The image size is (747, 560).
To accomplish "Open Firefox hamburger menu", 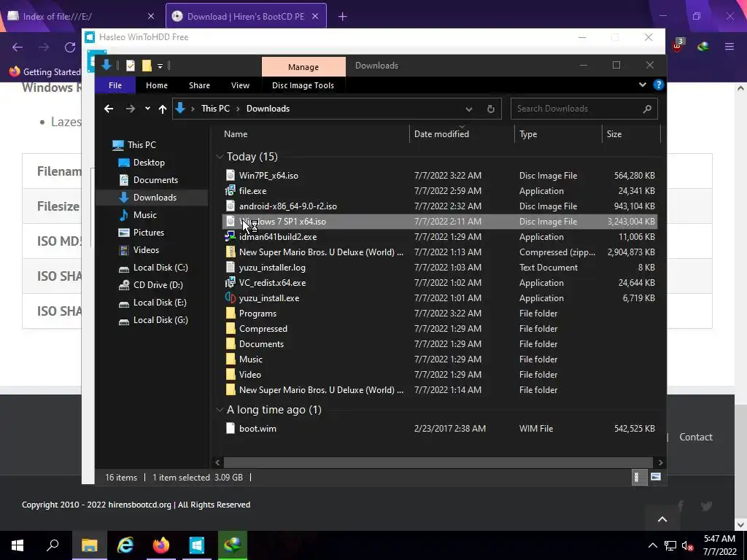I will 729,47.
